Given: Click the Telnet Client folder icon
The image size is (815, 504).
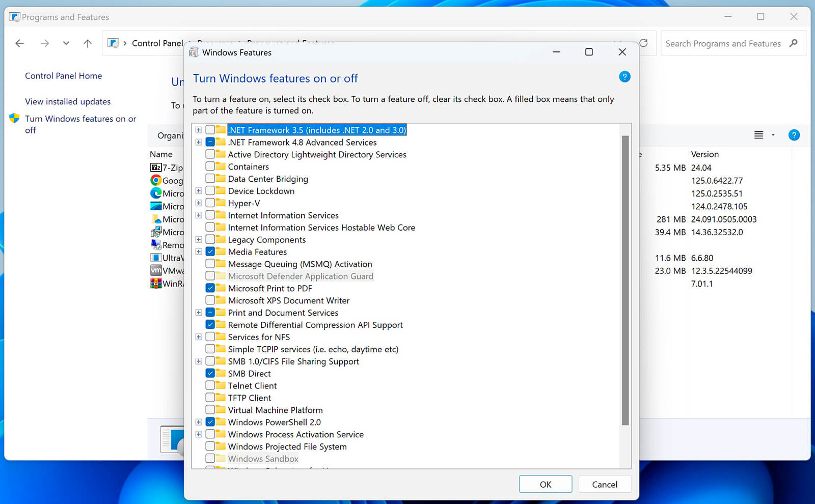Looking at the screenshot, I should coord(221,385).
